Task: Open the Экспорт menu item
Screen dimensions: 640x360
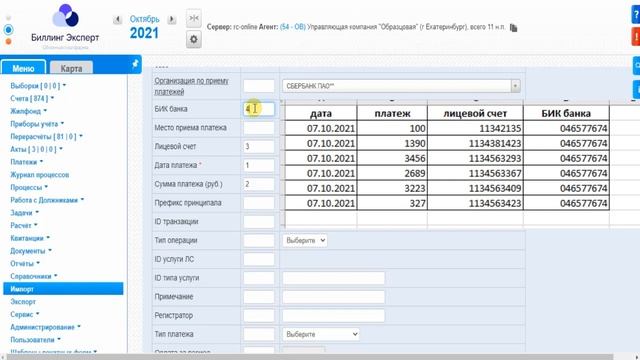Action: [23, 302]
